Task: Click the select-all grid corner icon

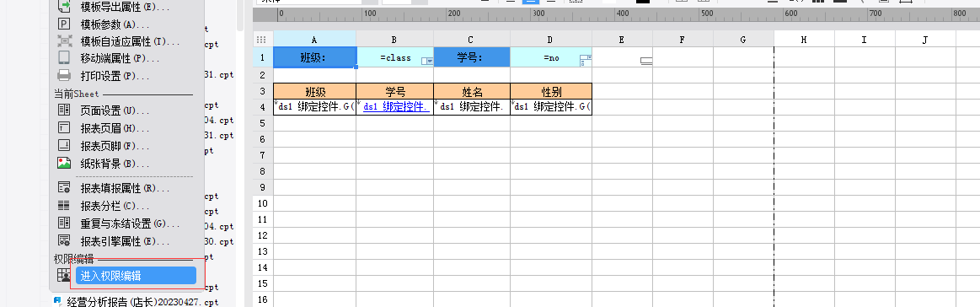Action: (262, 39)
